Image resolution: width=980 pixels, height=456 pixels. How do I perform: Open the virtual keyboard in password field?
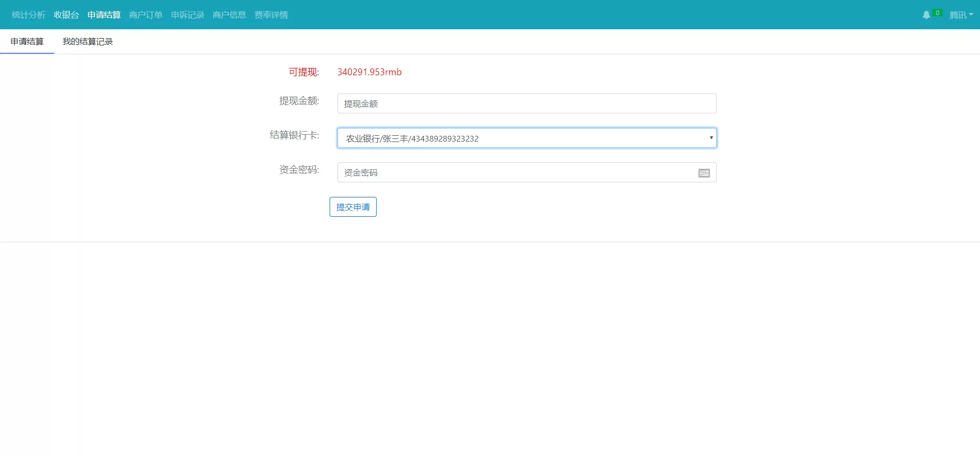click(704, 173)
